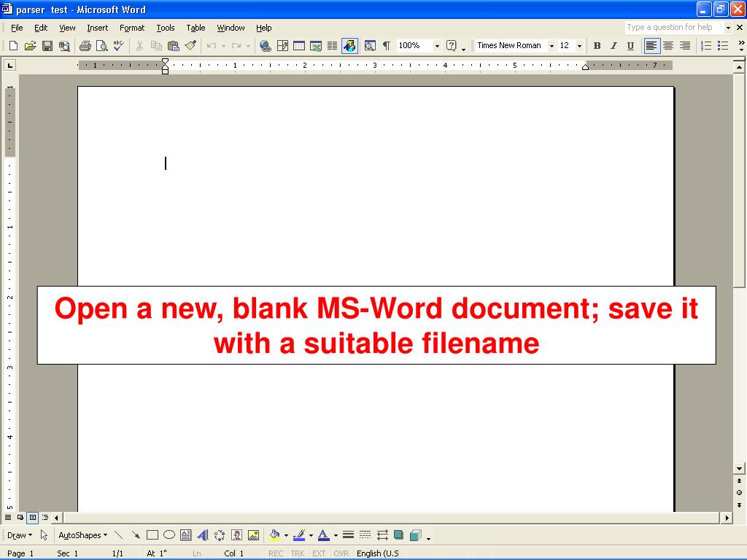Open the Dash Style options
This screenshot has width=747, height=560.
click(365, 535)
